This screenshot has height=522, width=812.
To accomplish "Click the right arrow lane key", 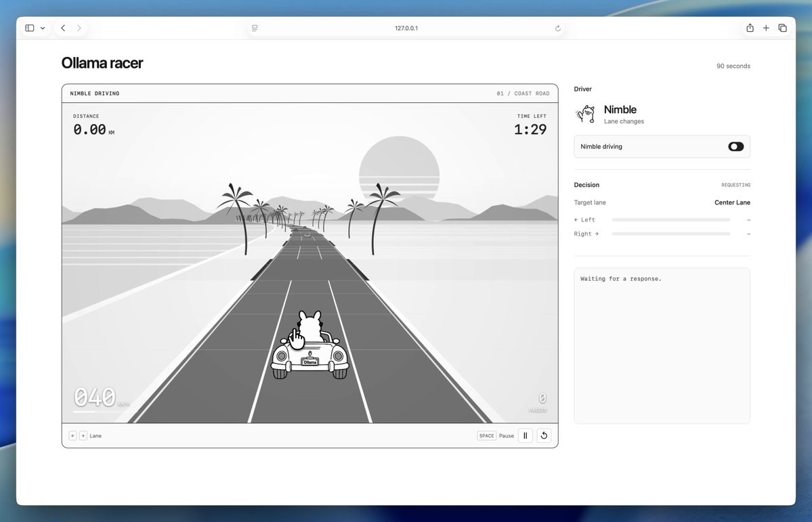I will click(83, 435).
